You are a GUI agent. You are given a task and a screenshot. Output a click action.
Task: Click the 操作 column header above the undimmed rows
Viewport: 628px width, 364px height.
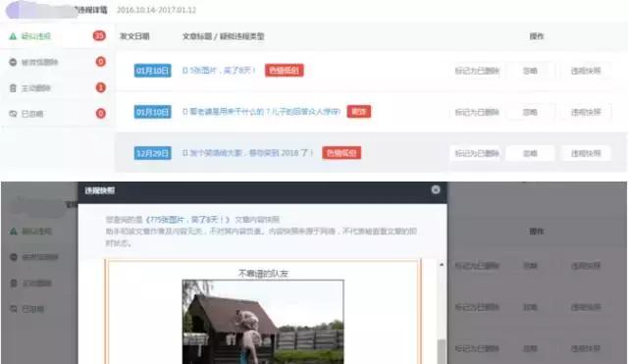pyautogui.click(x=537, y=36)
